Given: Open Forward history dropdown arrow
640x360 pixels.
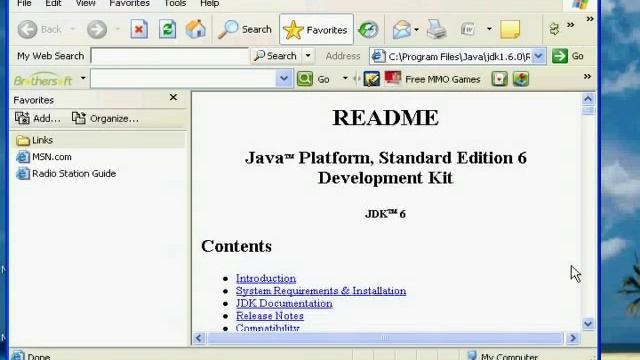Looking at the screenshot, I should 118,29.
